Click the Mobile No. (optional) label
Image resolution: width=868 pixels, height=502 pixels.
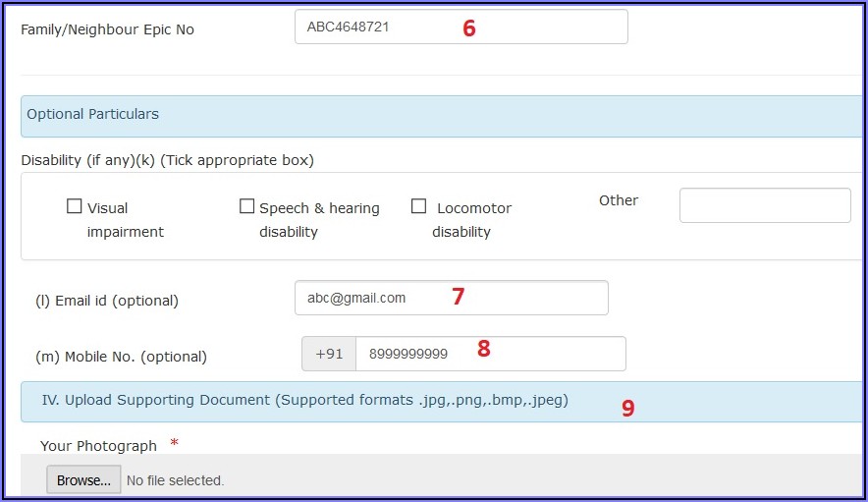(121, 357)
